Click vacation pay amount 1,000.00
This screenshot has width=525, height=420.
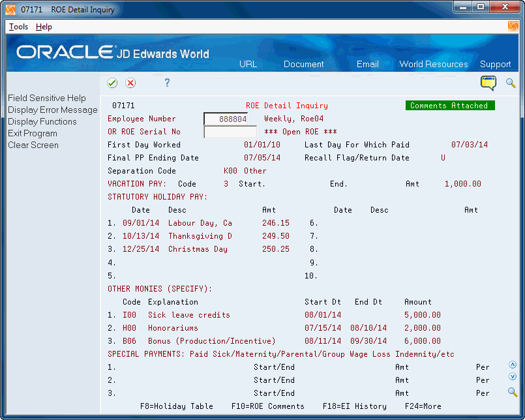(x=463, y=184)
